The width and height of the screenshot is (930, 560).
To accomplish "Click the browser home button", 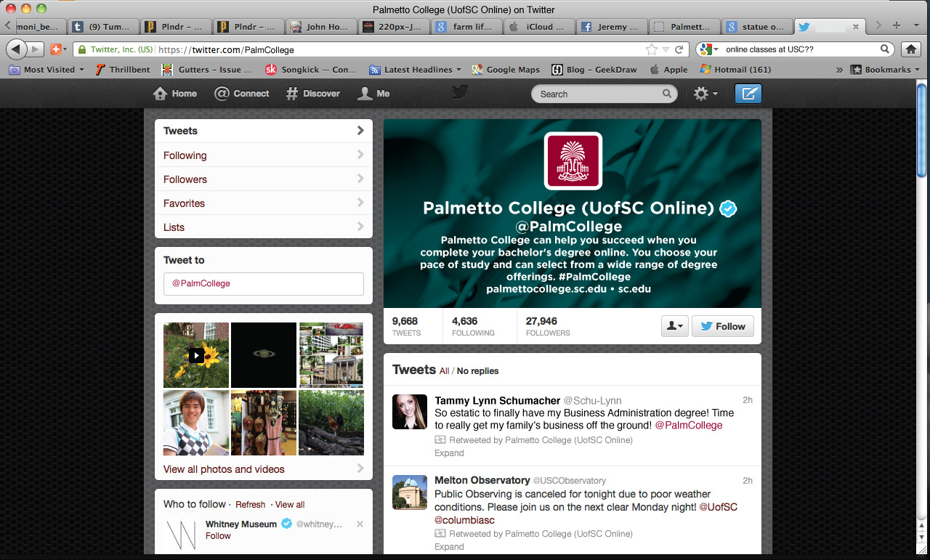I will [910, 49].
